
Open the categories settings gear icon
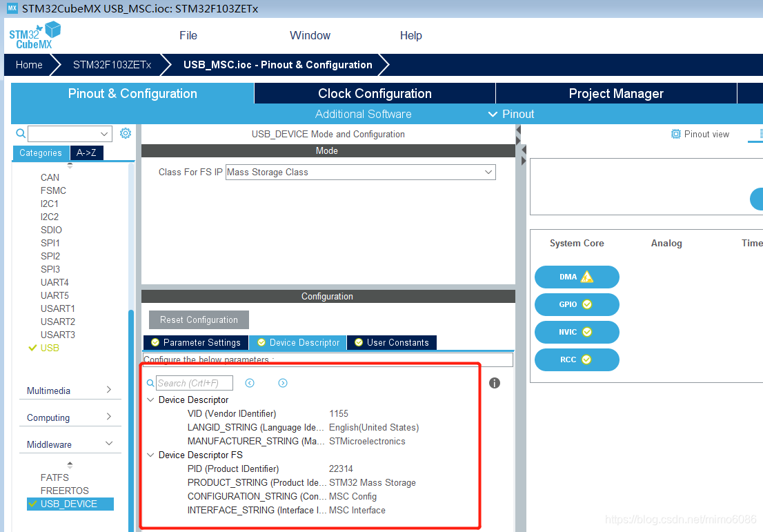(126, 133)
